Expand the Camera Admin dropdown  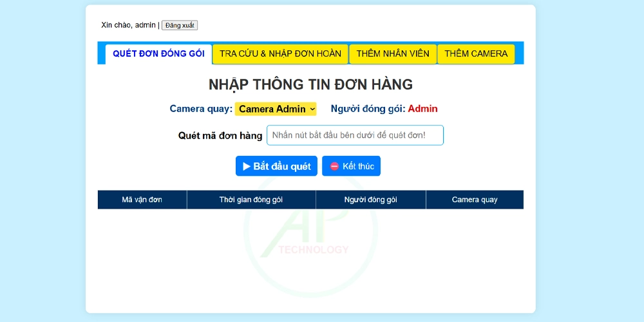pos(276,109)
